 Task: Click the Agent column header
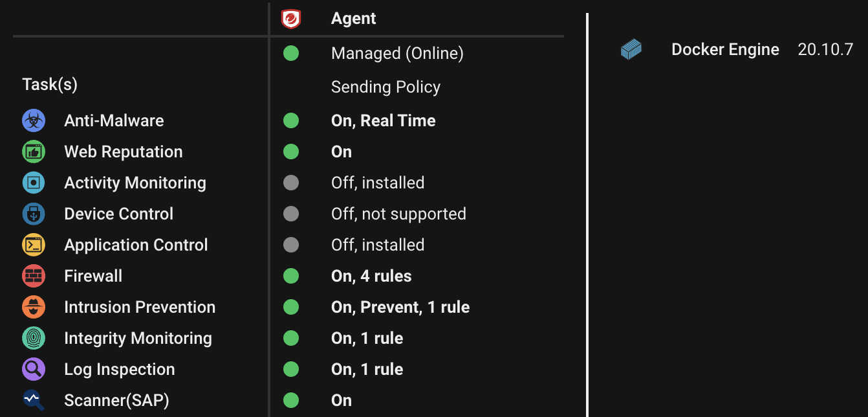pos(353,19)
